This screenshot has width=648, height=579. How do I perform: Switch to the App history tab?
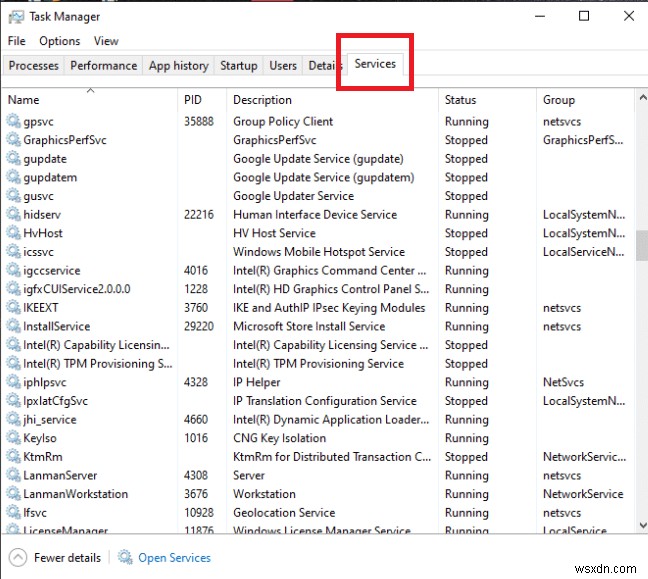(x=179, y=66)
